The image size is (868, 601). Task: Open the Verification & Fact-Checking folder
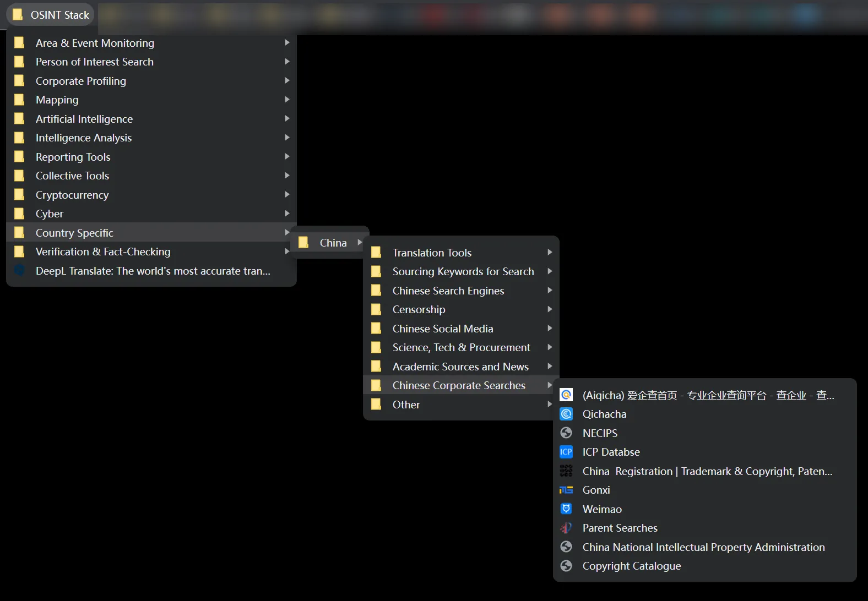(151, 252)
